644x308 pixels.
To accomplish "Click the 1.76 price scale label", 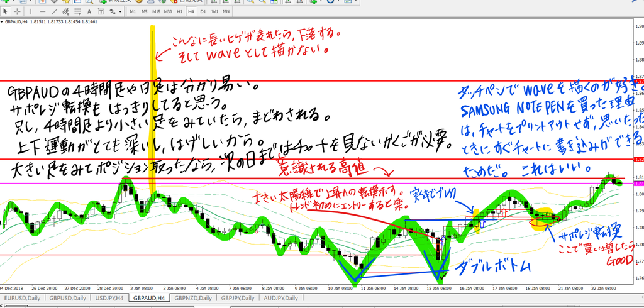I will (x=640, y=278).
